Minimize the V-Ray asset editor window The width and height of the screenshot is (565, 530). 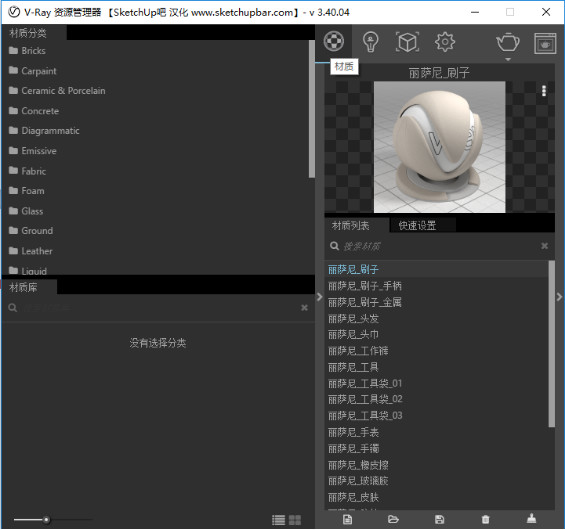point(475,12)
